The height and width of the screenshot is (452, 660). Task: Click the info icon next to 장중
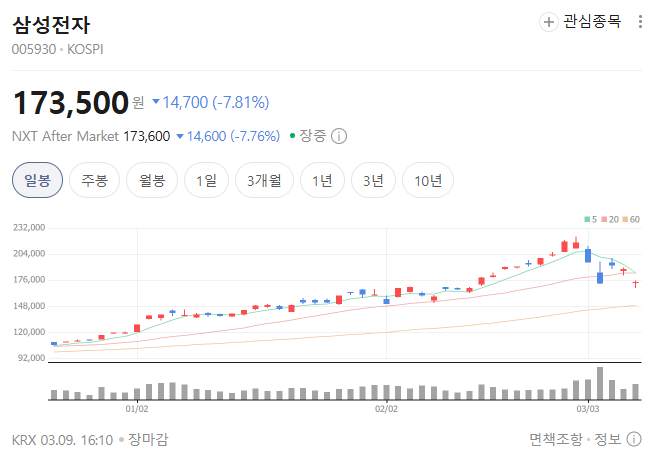click(339, 136)
